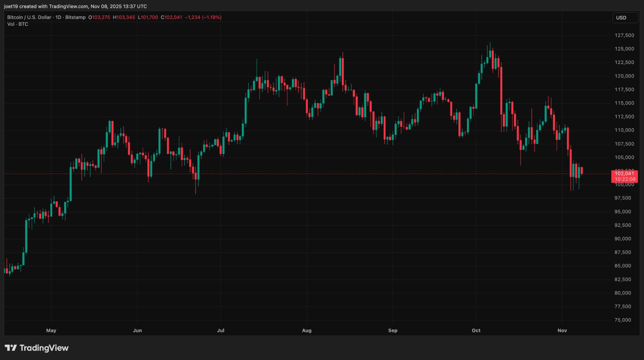
Task: Click the Bitcoin / U.S. Dollar symbol title
Action: [29, 17]
